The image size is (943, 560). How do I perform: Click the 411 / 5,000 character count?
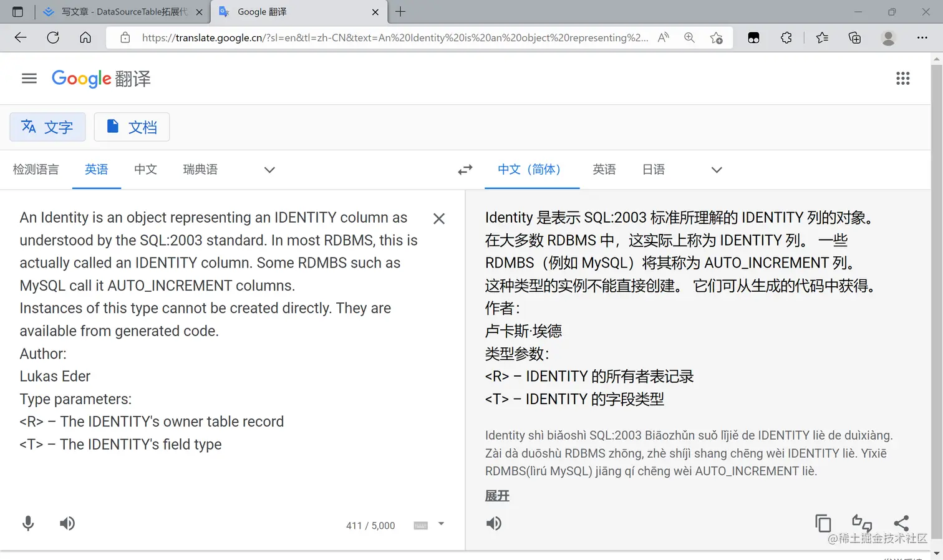370,526
